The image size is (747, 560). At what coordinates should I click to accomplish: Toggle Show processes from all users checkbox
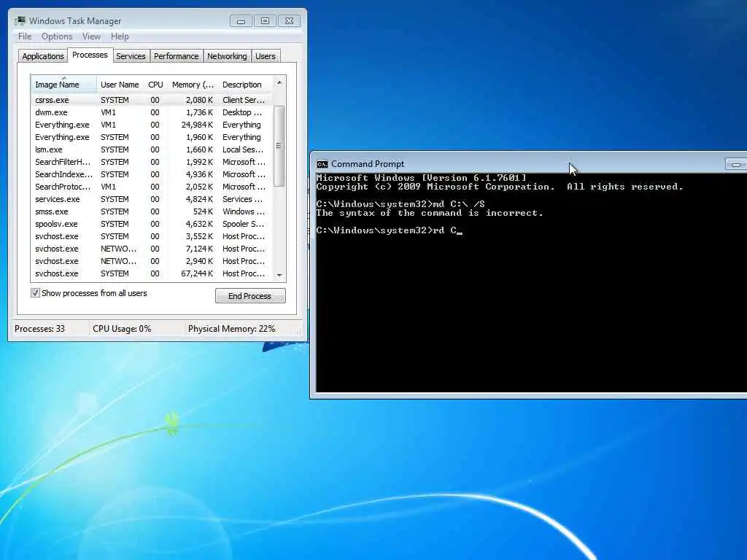click(35, 293)
